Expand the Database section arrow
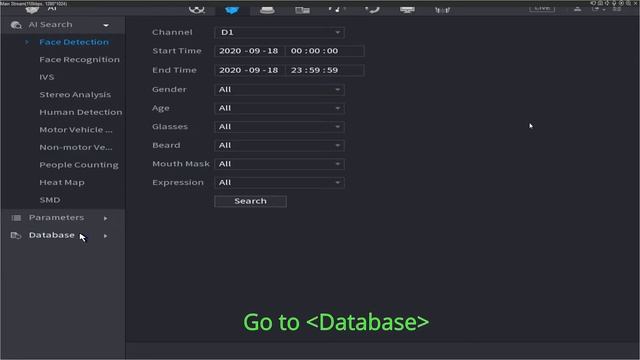 point(106,236)
